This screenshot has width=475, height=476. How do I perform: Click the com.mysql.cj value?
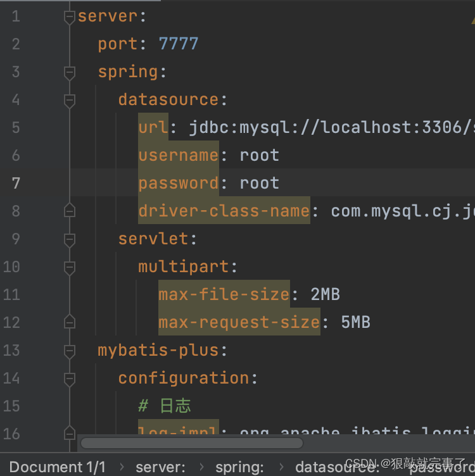click(403, 211)
